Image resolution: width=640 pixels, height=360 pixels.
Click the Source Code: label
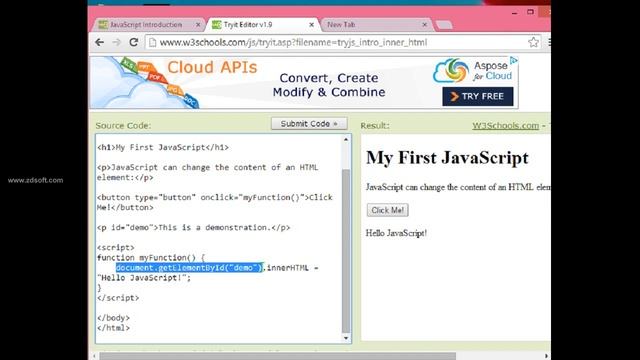[x=123, y=126]
